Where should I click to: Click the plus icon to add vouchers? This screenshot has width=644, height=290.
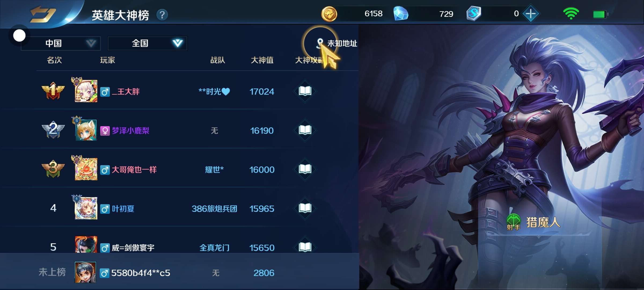click(x=530, y=14)
